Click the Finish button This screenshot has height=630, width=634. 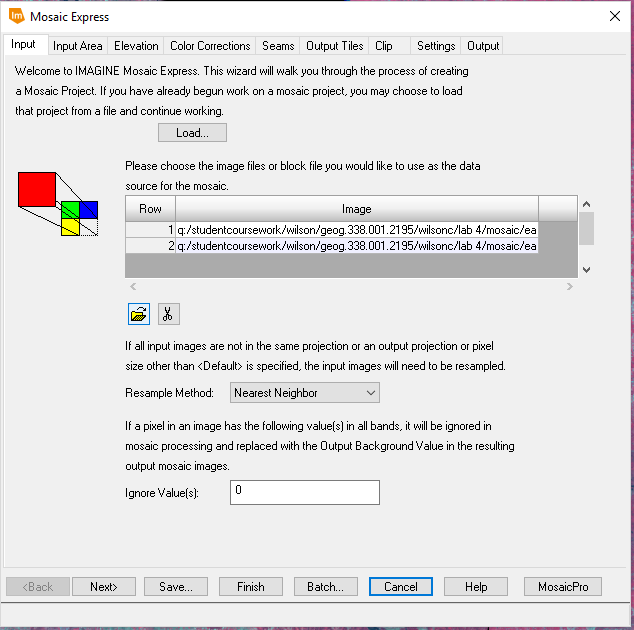tap(251, 587)
